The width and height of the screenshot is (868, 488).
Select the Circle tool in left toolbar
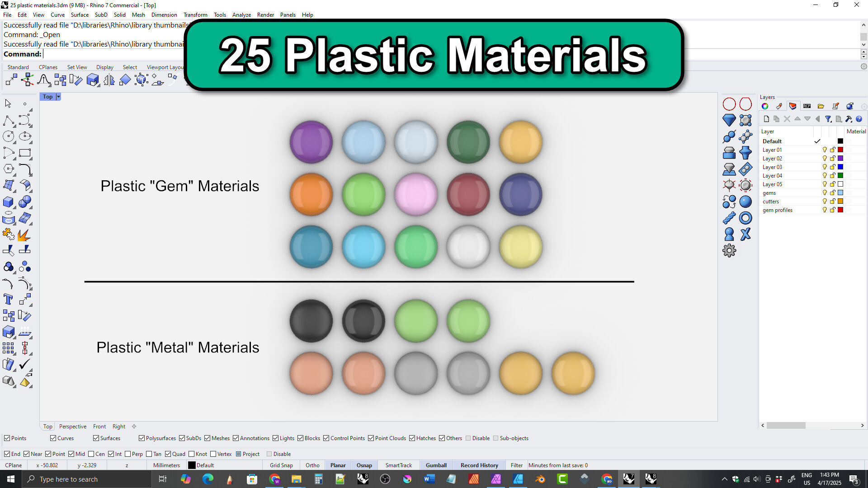[8, 136]
